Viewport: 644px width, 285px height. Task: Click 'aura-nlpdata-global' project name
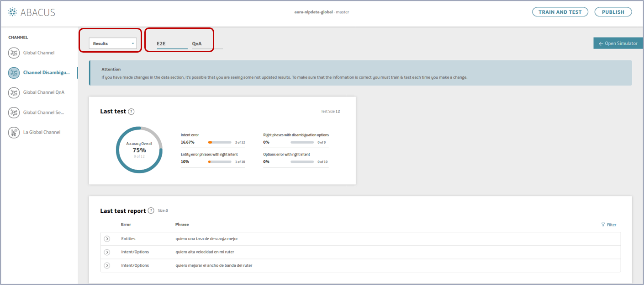pos(314,12)
